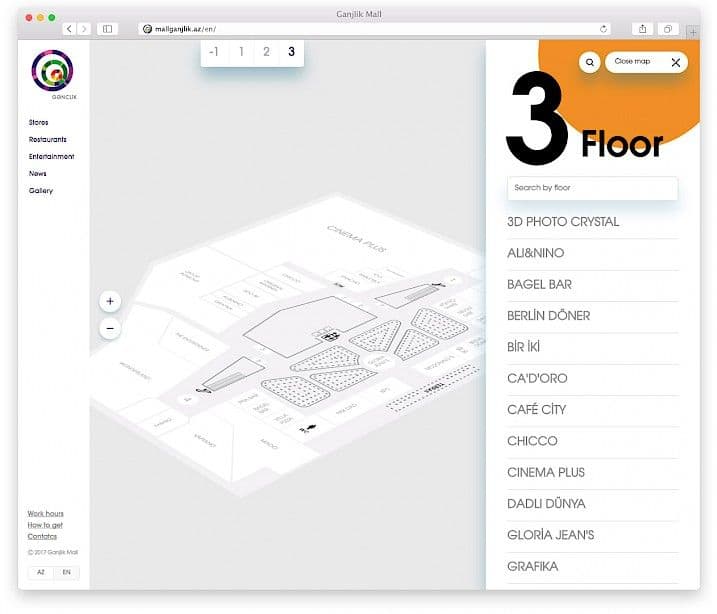This screenshot has height=614, width=717.
Task: Select CINEMA PLUS in the store list
Action: coord(593,473)
